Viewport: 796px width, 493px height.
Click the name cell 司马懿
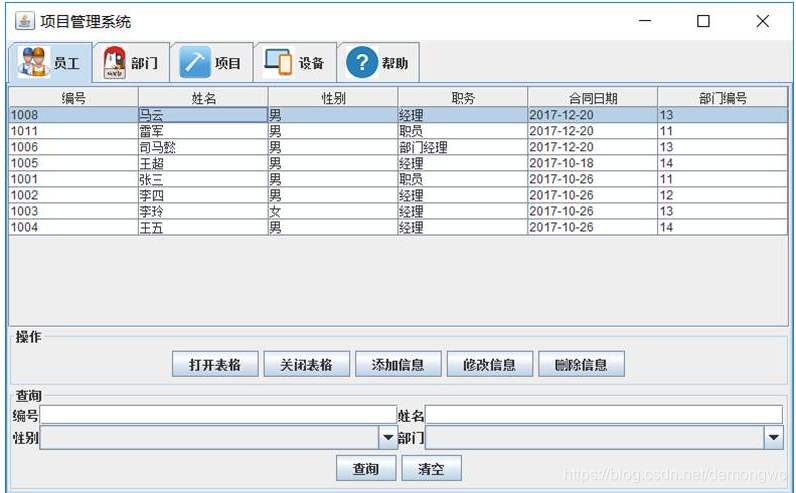click(x=203, y=147)
